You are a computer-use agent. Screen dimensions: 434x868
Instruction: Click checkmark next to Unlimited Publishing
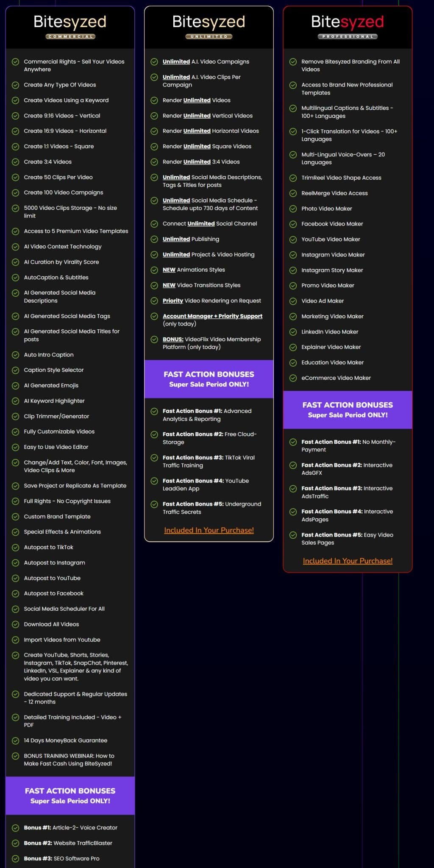(154, 239)
